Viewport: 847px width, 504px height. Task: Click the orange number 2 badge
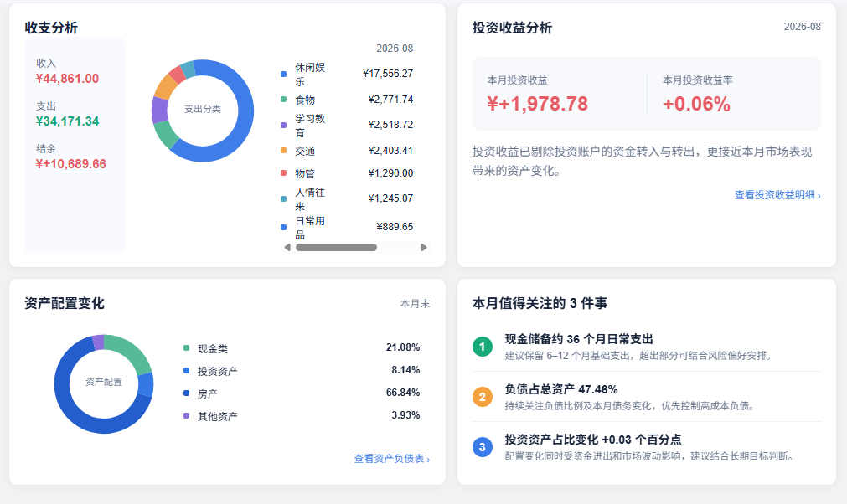(x=483, y=397)
